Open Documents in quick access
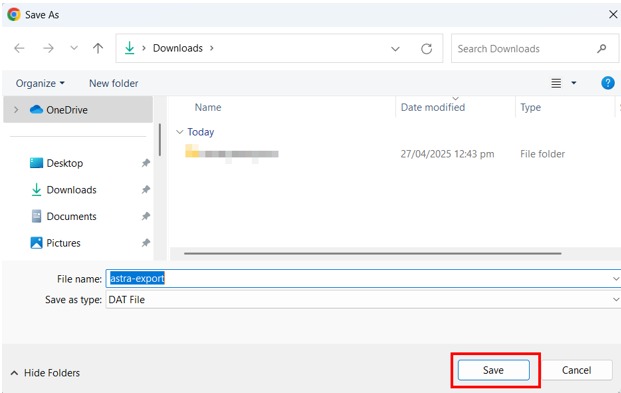This screenshot has width=621, height=393. pos(71,216)
